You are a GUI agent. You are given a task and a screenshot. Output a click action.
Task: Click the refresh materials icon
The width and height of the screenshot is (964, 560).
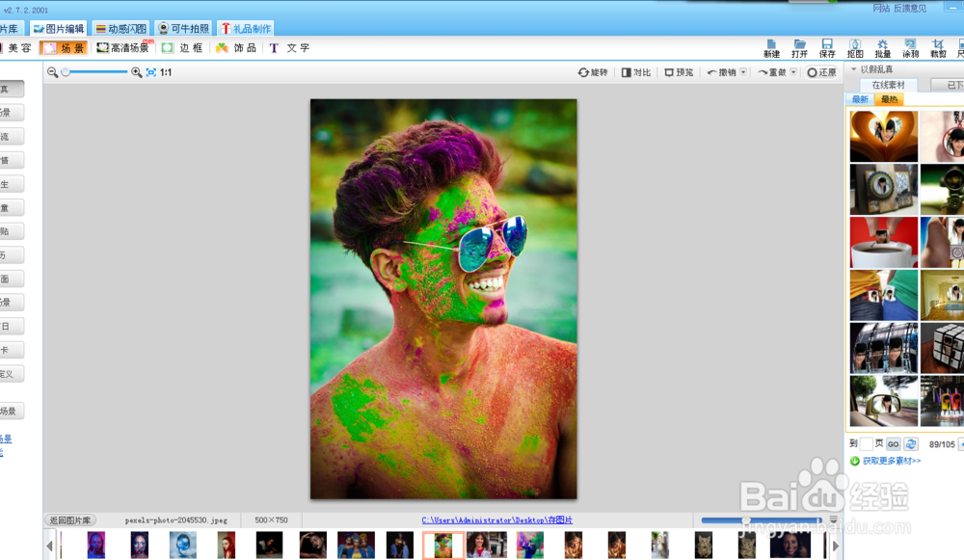911,443
